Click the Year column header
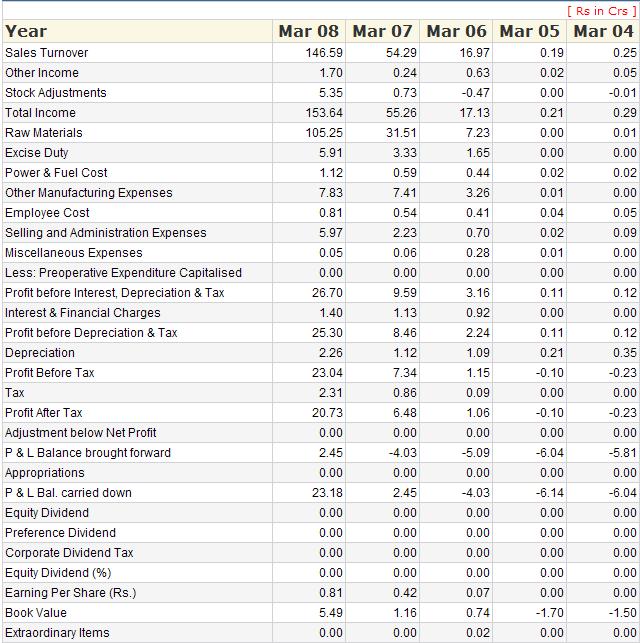 point(26,31)
